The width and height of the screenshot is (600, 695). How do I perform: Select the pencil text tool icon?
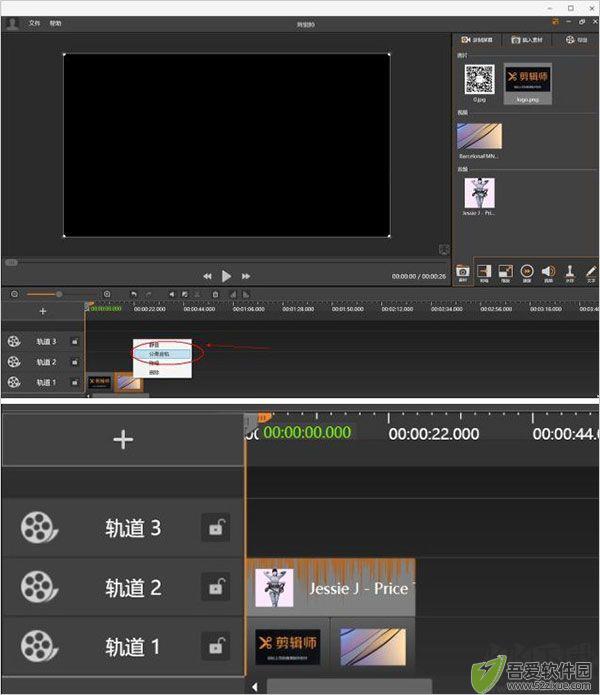point(591,273)
